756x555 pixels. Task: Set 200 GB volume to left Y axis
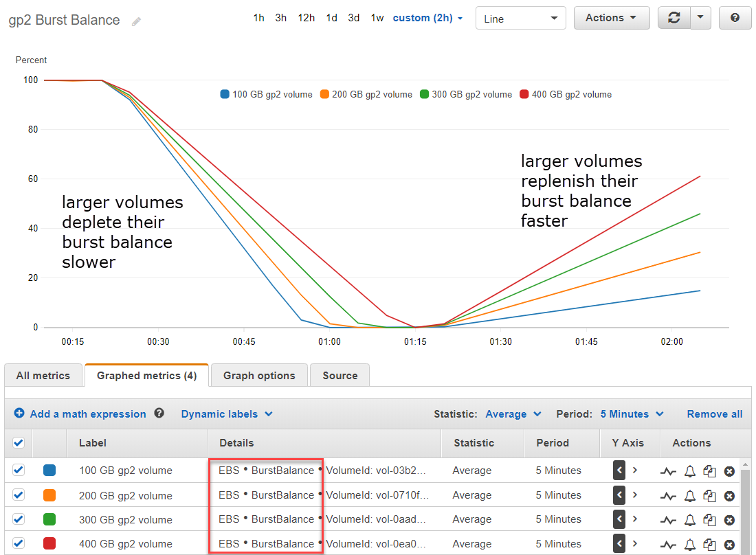pyautogui.click(x=619, y=495)
